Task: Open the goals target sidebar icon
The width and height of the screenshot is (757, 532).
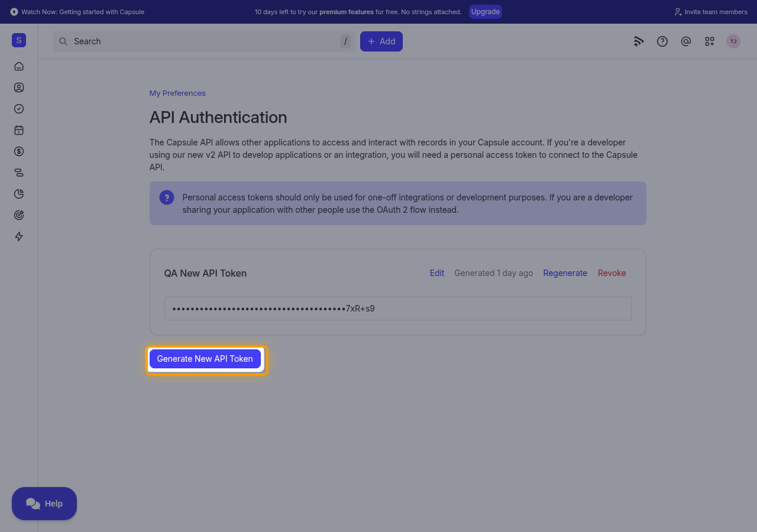Action: tap(19, 215)
